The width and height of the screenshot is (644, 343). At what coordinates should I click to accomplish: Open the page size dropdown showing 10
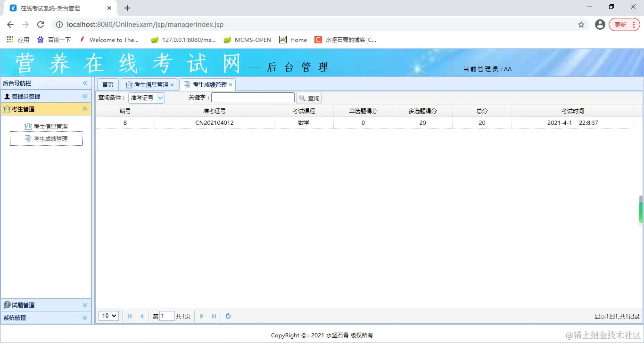pyautogui.click(x=108, y=316)
